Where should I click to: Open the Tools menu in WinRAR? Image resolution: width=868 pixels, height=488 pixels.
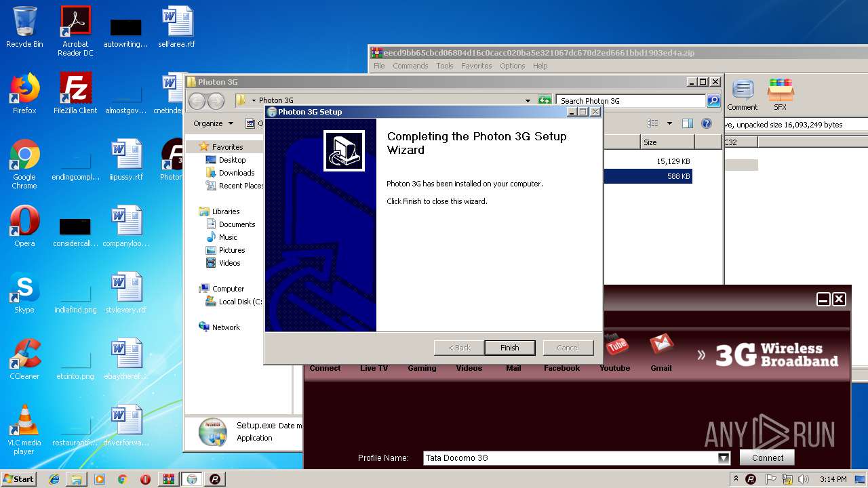click(445, 66)
